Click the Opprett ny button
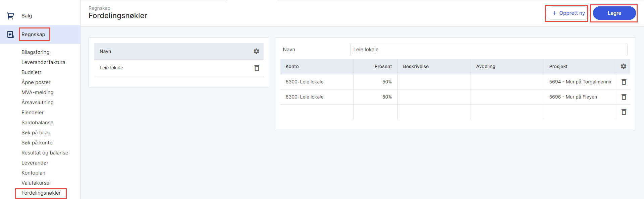644x199 pixels. pyautogui.click(x=568, y=13)
